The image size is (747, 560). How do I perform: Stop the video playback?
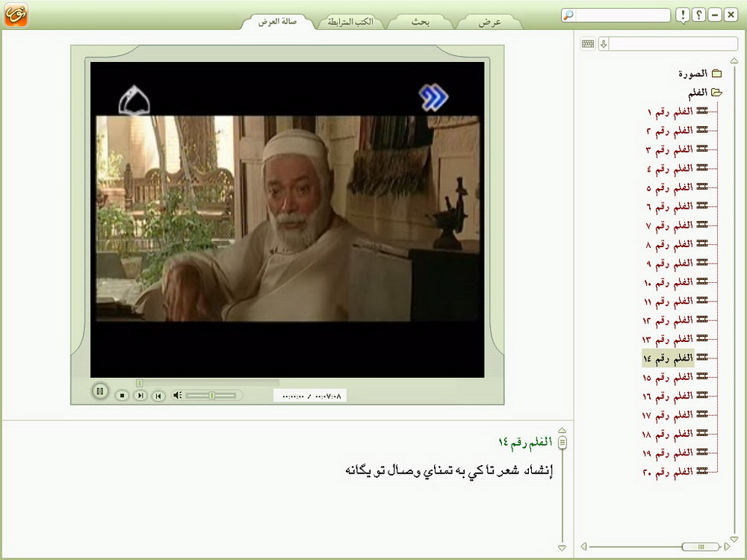click(x=122, y=395)
